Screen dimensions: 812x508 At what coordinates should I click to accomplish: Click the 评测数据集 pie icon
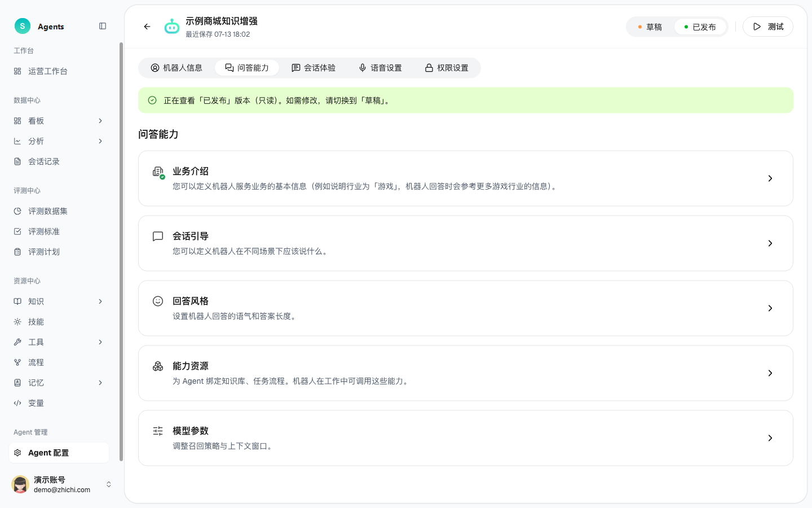[17, 211]
